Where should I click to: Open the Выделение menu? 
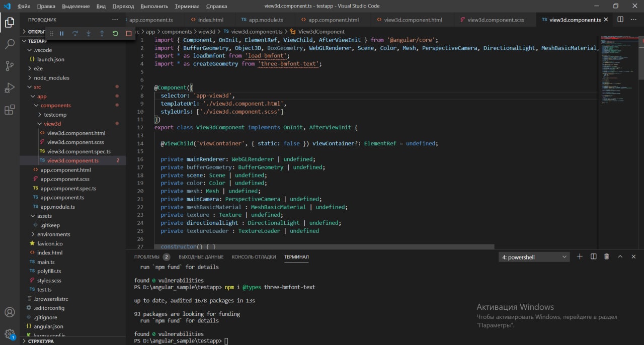pos(76,6)
